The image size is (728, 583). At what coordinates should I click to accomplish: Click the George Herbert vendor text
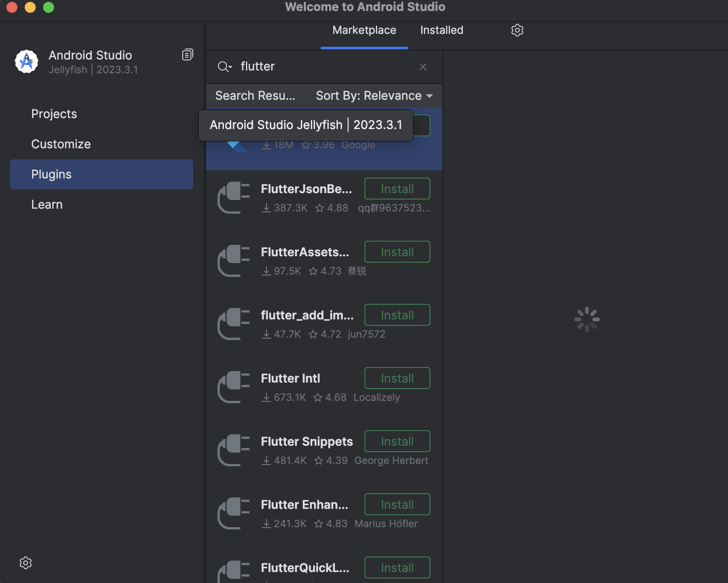coord(391,460)
